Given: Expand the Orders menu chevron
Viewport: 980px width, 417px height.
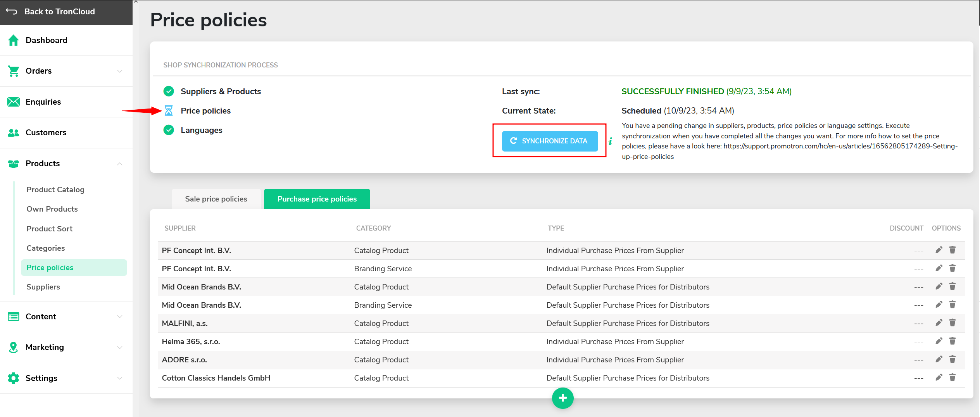Looking at the screenshot, I should point(120,71).
